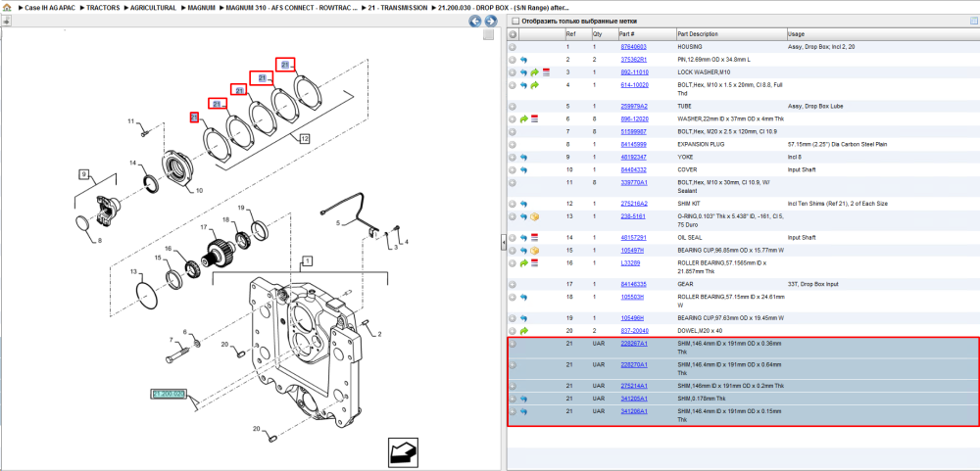The image size is (980, 471).
Task: Click blue arrow on SHIM 341205A1 row
Action: coord(523,398)
